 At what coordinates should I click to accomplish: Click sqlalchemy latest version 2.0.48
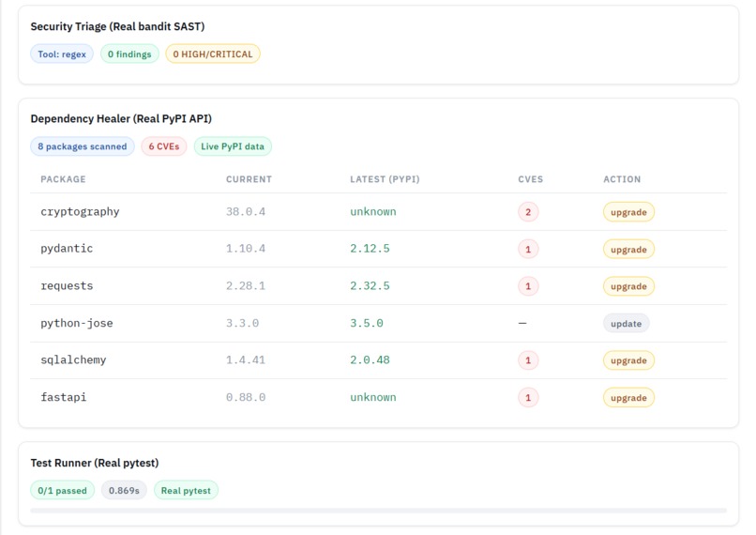(x=370, y=359)
